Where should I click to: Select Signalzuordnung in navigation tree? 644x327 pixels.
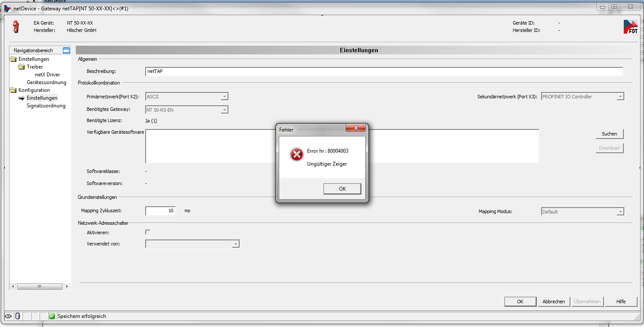(x=46, y=106)
